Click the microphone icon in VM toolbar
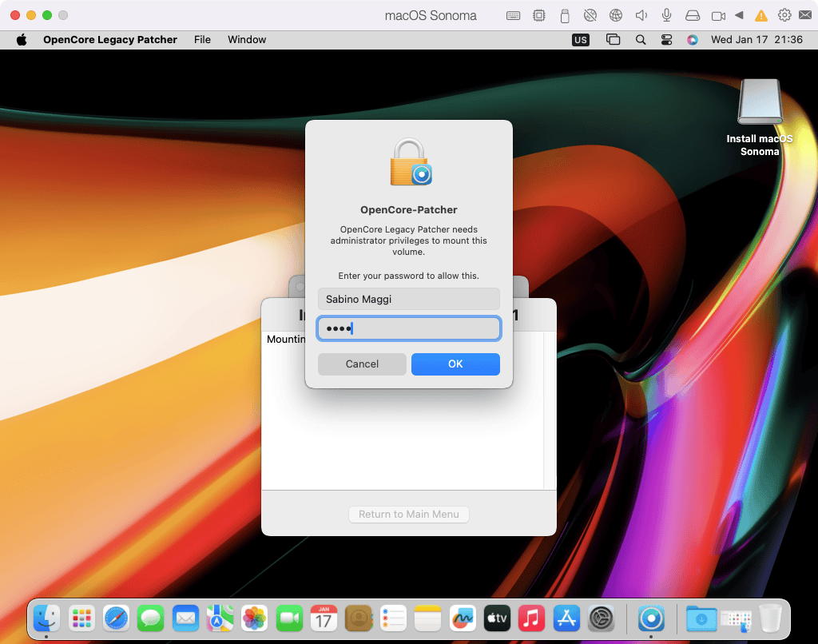Image resolution: width=818 pixels, height=644 pixels. click(x=666, y=16)
